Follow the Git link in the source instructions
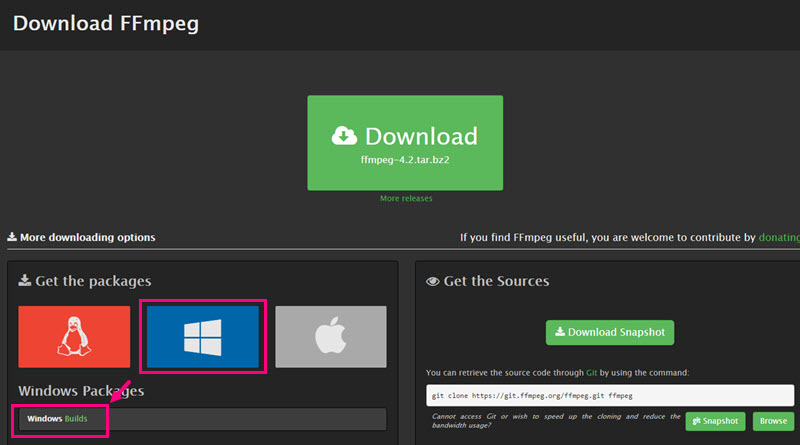The height and width of the screenshot is (445, 800). point(591,373)
